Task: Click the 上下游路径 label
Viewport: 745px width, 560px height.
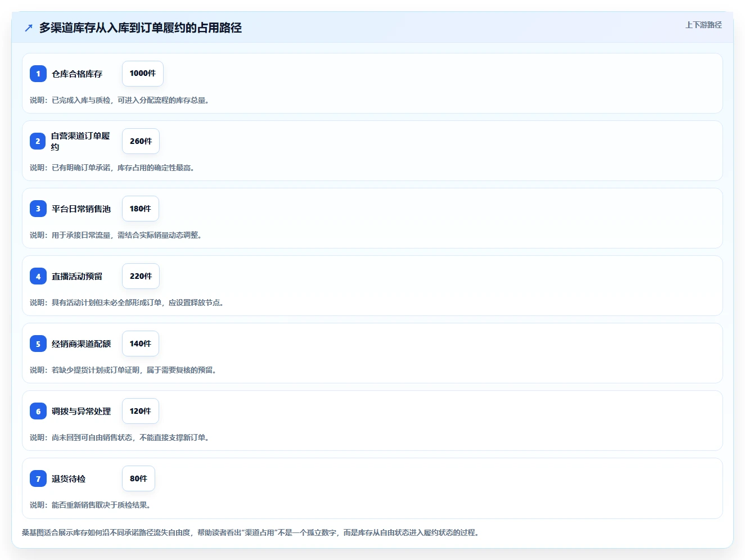Action: point(703,25)
